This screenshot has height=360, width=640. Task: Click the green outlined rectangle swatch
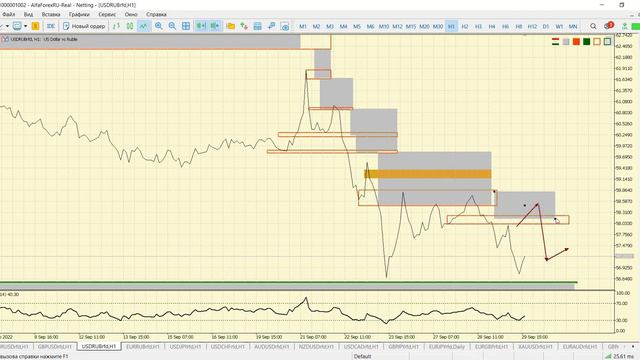[x=607, y=41]
